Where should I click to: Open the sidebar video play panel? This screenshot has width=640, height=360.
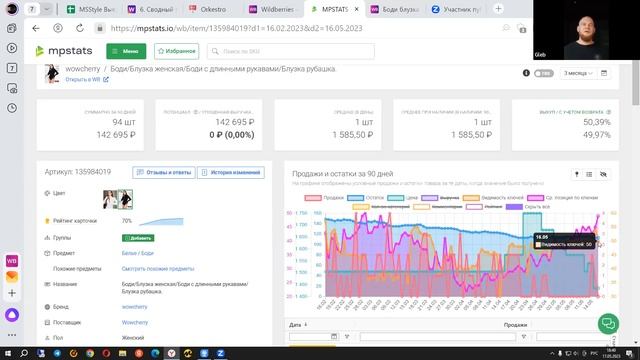click(x=12, y=48)
